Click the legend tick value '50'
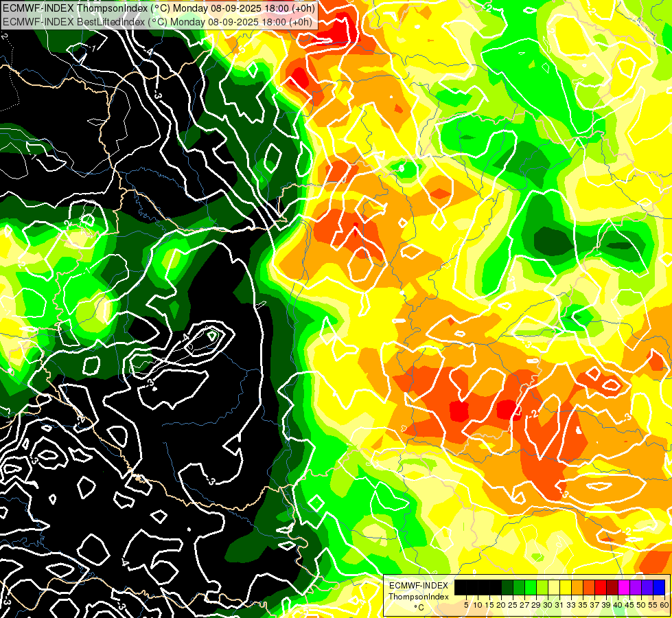 [642, 605]
